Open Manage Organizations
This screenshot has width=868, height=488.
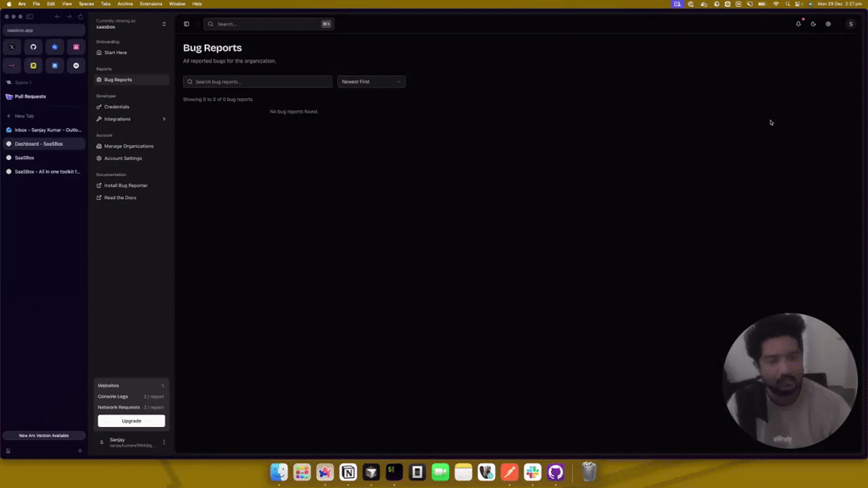click(x=131, y=146)
